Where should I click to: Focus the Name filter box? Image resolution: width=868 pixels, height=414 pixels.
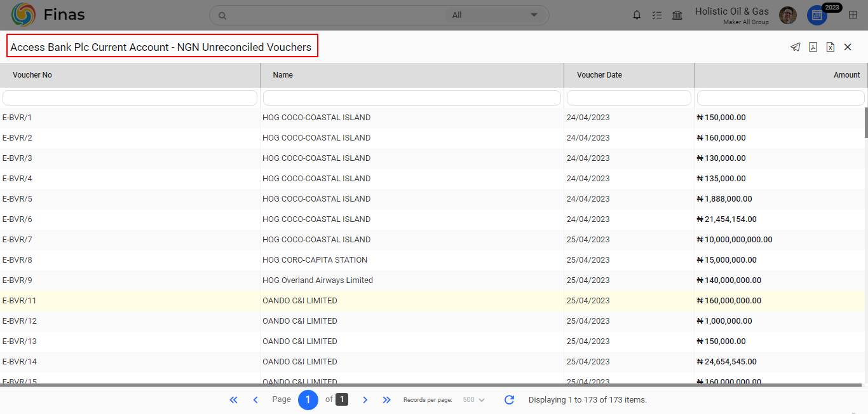[x=412, y=98]
